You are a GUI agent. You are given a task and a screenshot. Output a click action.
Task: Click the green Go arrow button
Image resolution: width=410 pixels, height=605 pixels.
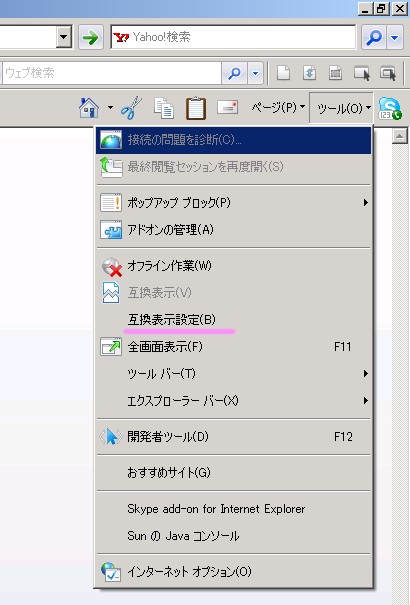pos(91,37)
